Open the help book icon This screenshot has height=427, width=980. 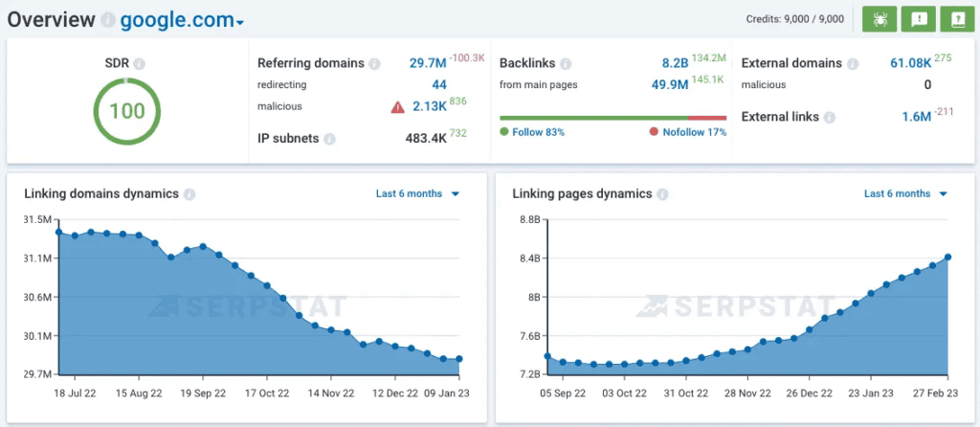tap(954, 19)
